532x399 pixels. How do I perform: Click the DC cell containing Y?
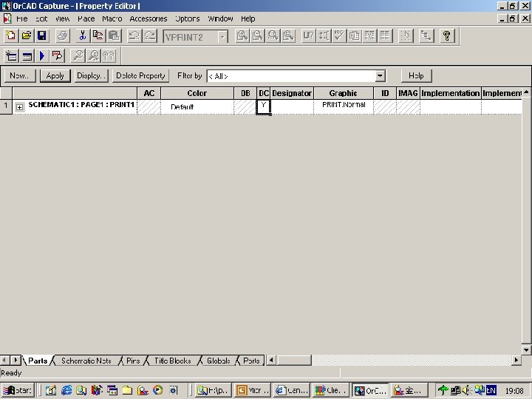tap(263, 107)
